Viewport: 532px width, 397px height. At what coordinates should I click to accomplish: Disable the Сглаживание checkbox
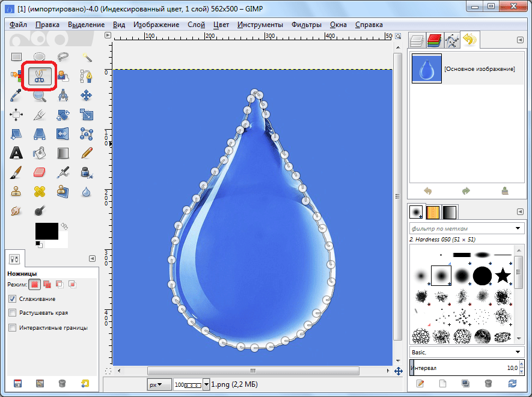pyautogui.click(x=13, y=299)
